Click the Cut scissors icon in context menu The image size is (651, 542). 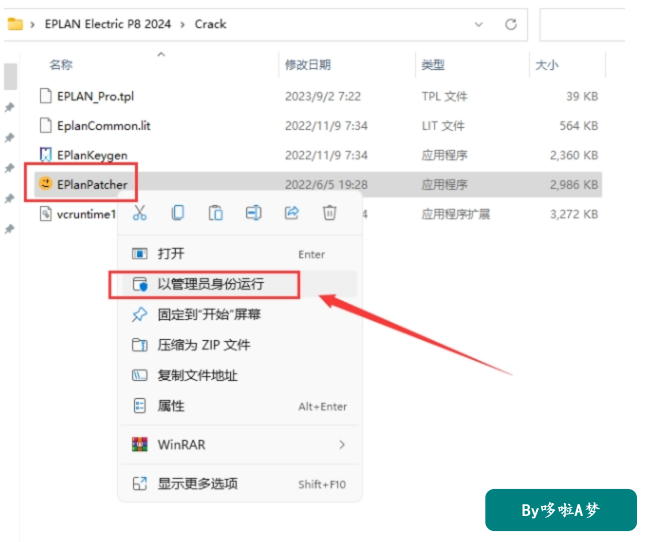[x=140, y=213]
